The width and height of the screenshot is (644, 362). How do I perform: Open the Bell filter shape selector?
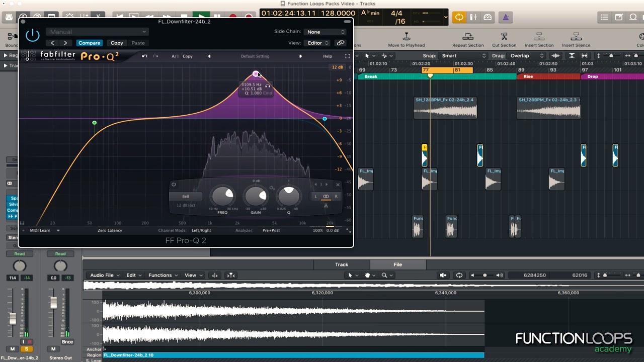186,197
